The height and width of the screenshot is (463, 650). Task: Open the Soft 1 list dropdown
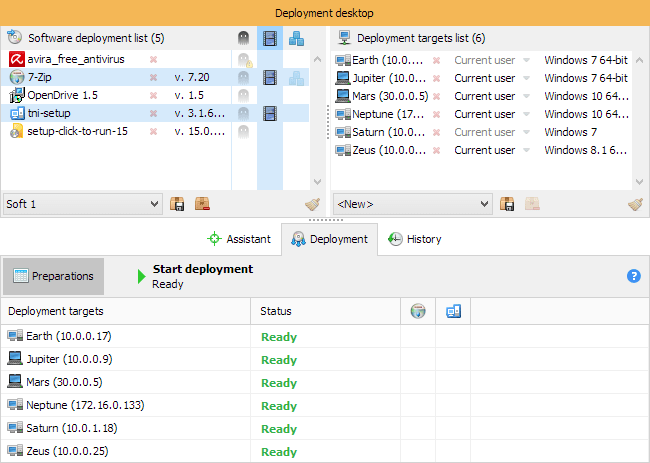pos(153,204)
